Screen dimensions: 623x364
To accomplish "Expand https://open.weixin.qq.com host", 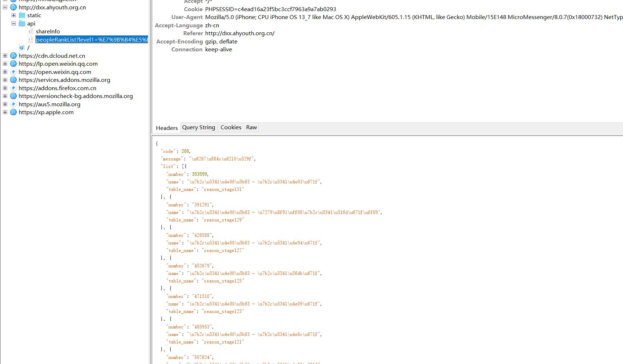I will pyautogui.click(x=5, y=72).
